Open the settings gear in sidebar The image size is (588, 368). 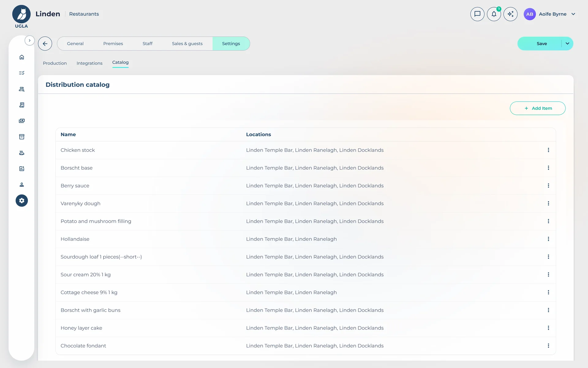coord(22,201)
